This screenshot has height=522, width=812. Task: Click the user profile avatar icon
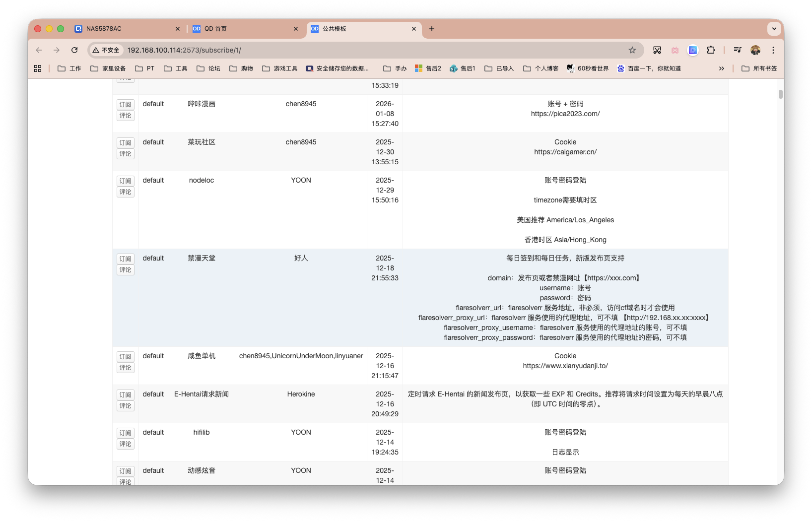click(x=755, y=50)
